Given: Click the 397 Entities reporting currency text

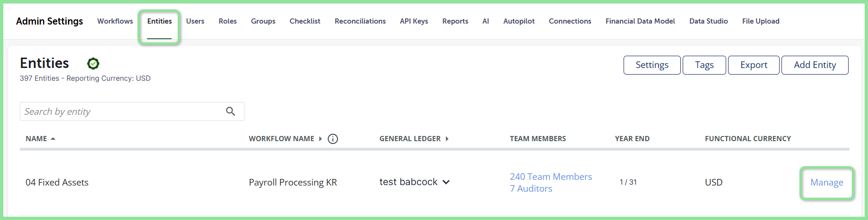Looking at the screenshot, I should pyautogui.click(x=85, y=78).
